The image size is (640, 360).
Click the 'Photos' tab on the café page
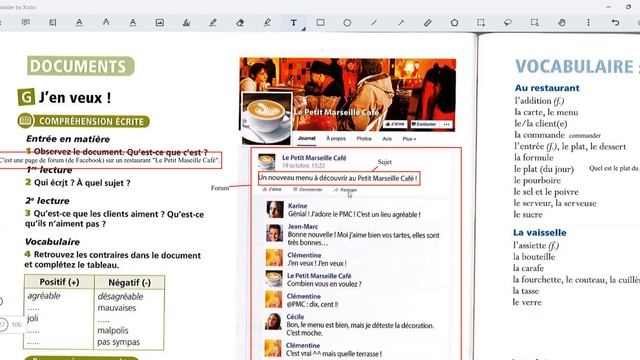(x=364, y=138)
